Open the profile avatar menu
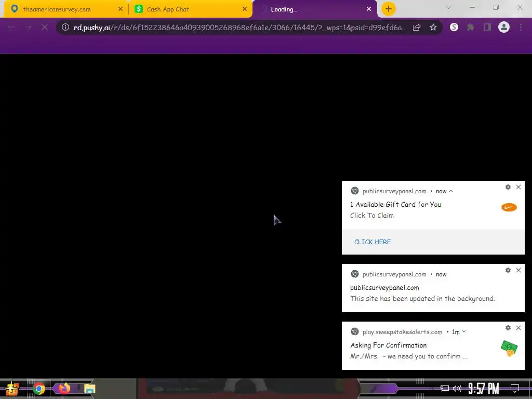The height and width of the screenshot is (399, 532). coord(504,27)
